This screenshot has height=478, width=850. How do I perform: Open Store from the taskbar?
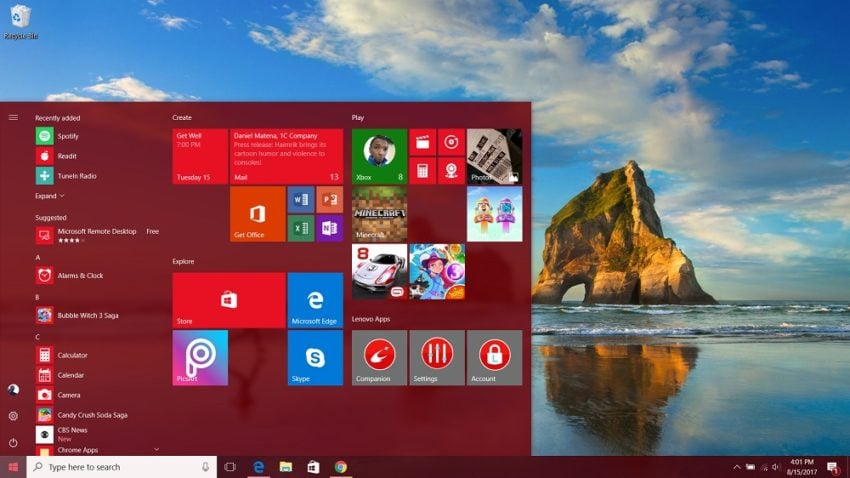click(x=313, y=467)
